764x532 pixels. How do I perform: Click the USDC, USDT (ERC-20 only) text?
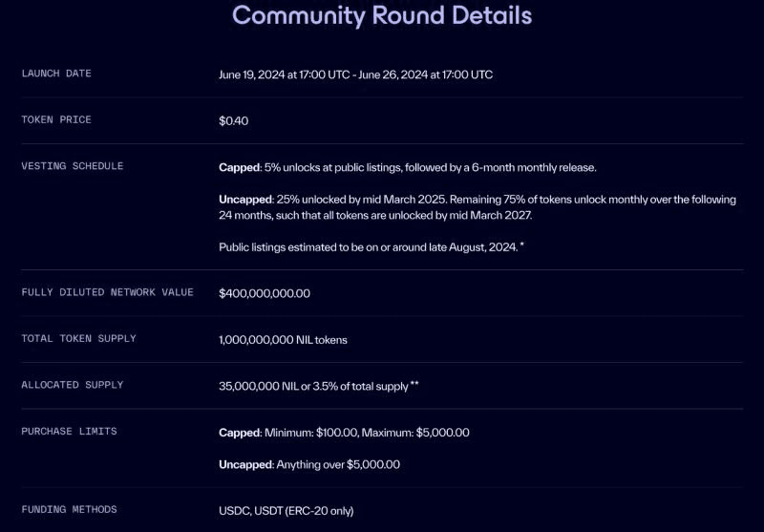(286, 511)
